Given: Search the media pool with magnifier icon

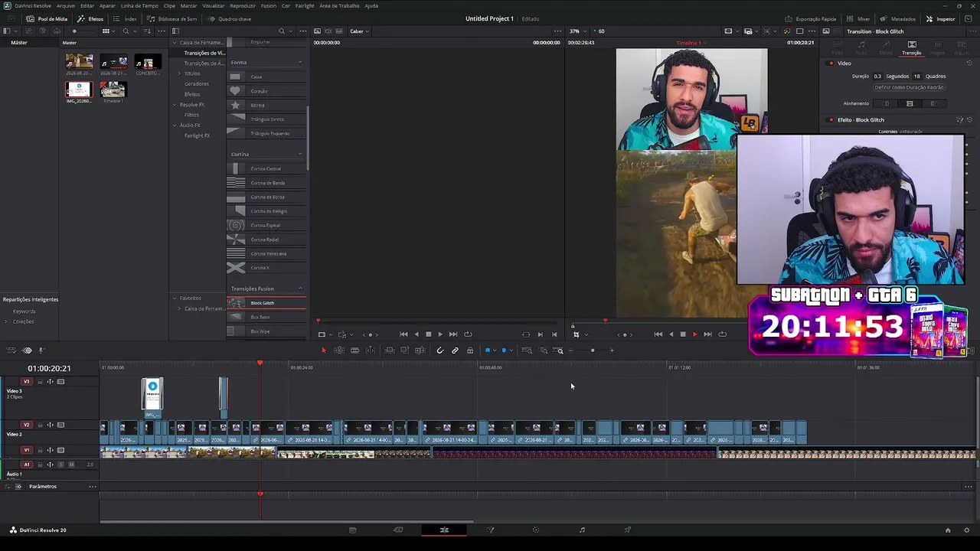Looking at the screenshot, I should click(x=126, y=31).
